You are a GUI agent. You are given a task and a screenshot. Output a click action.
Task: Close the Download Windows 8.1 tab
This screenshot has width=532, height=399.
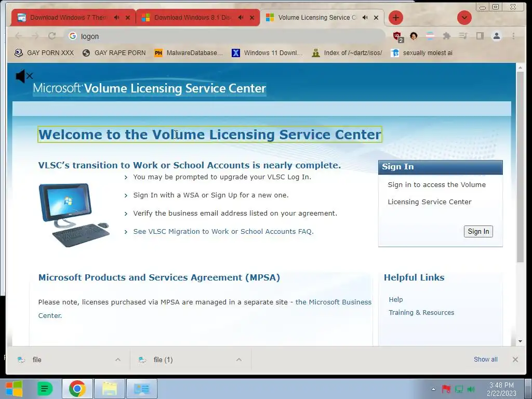click(x=252, y=18)
